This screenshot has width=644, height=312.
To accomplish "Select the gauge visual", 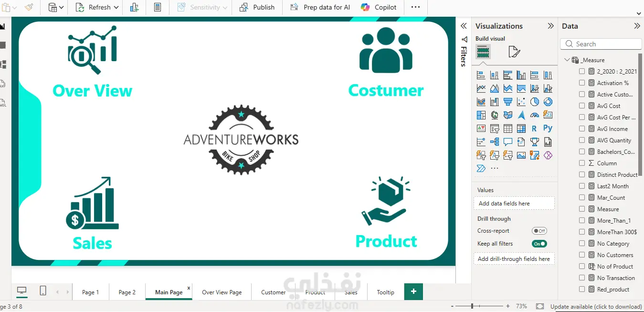I will pos(535,115).
